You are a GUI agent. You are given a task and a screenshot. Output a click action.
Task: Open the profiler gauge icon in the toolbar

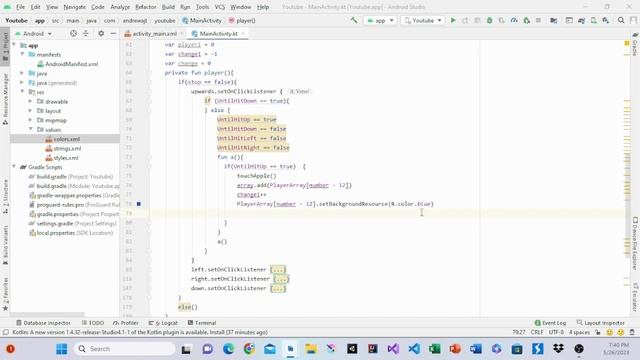pos(514,20)
